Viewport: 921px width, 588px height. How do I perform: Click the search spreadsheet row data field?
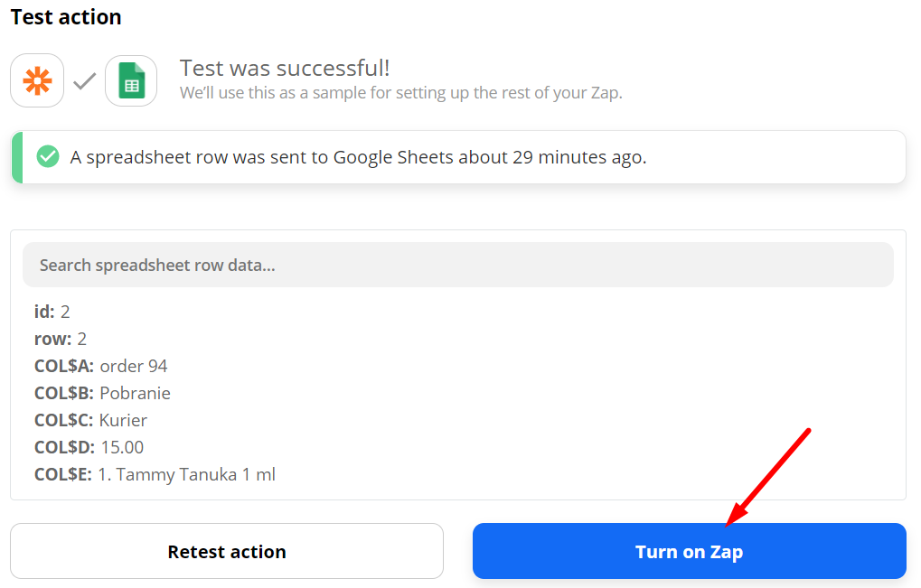click(x=457, y=263)
